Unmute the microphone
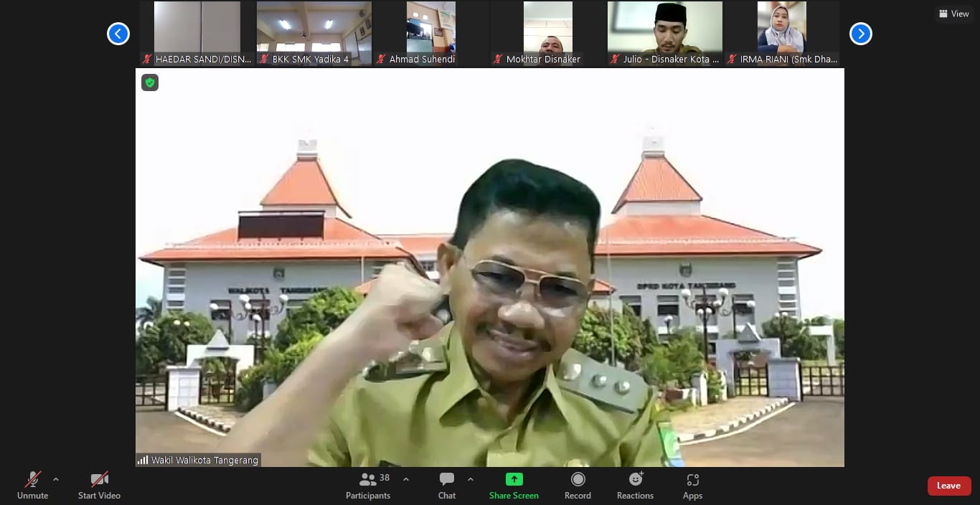 32,485
